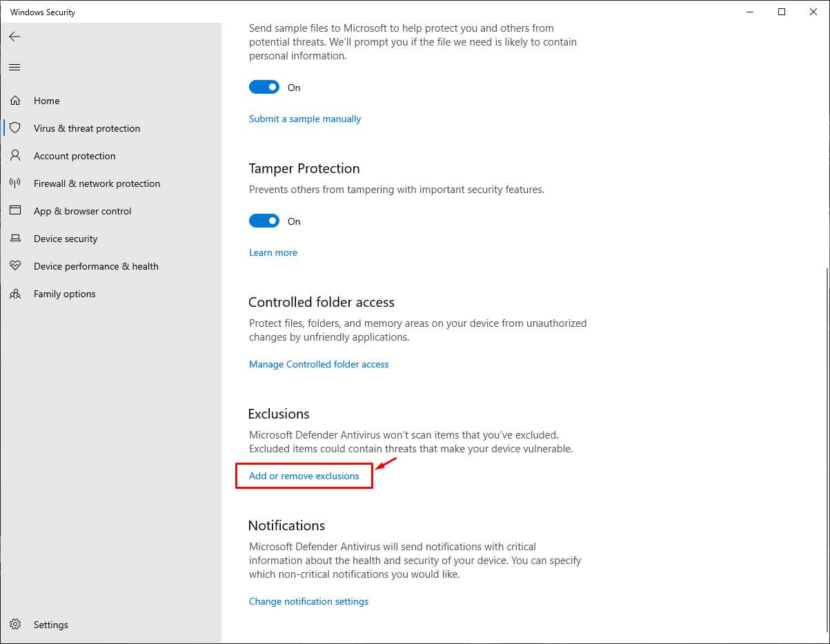This screenshot has width=830, height=644.
Task: Turn off automatic sample submission toggle
Action: (264, 88)
